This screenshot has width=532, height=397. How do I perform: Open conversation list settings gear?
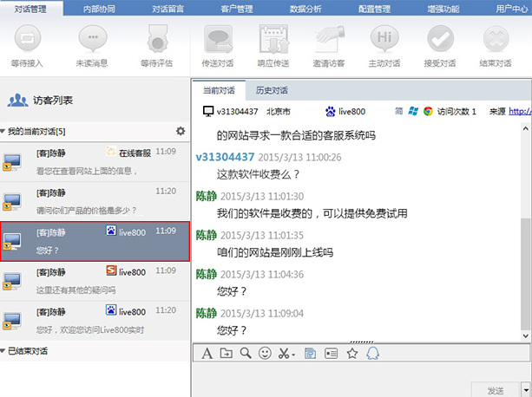point(181,131)
